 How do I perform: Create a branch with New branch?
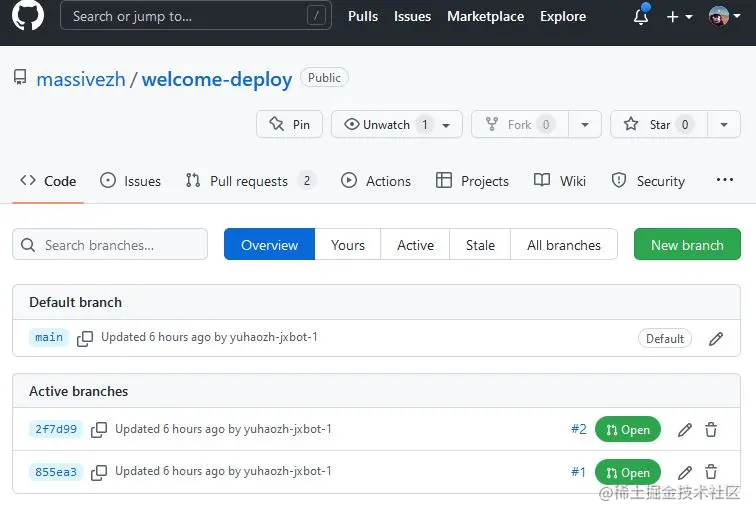point(687,245)
